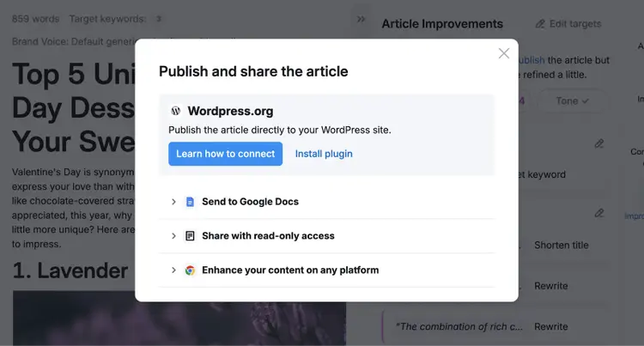Click the Google Docs icon
The height and width of the screenshot is (346, 644).
pyautogui.click(x=190, y=202)
